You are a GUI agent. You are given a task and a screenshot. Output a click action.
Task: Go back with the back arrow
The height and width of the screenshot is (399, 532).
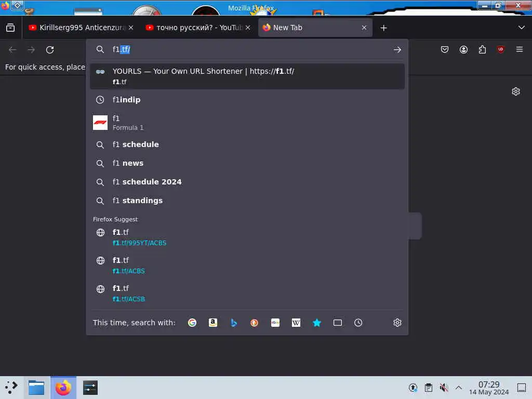pyautogui.click(x=12, y=50)
